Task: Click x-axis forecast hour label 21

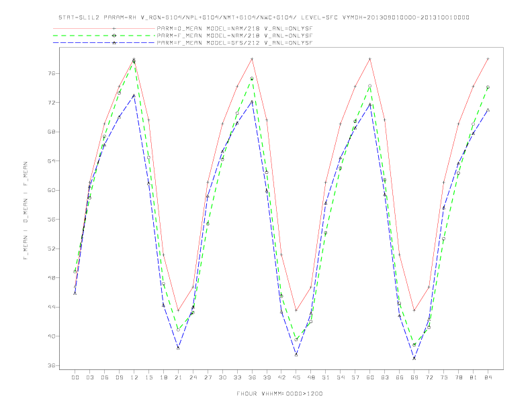Action: click(179, 377)
